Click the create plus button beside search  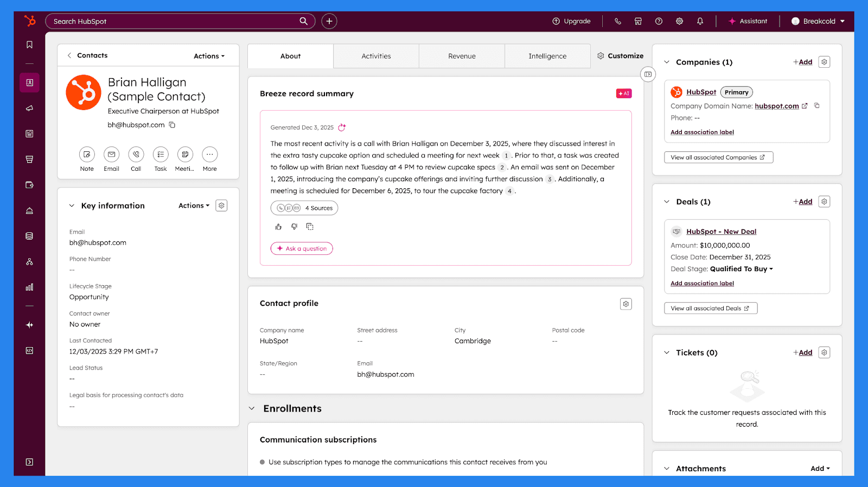click(329, 21)
